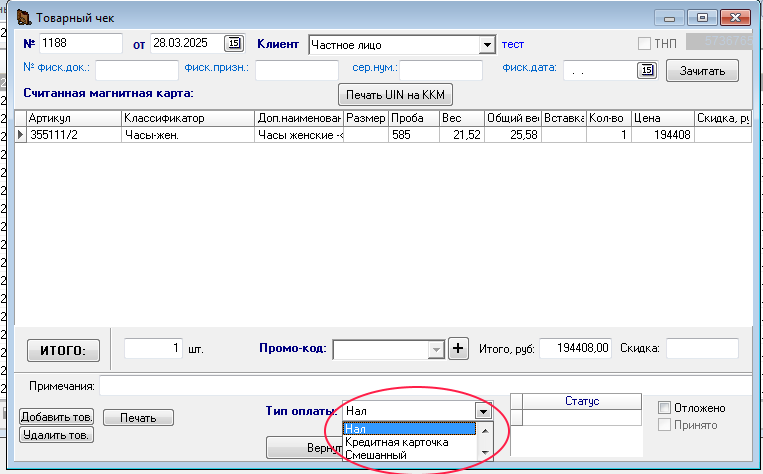Screen dimensions: 763x474
Task: Enable the ТНП checkbox
Action: click(645, 44)
